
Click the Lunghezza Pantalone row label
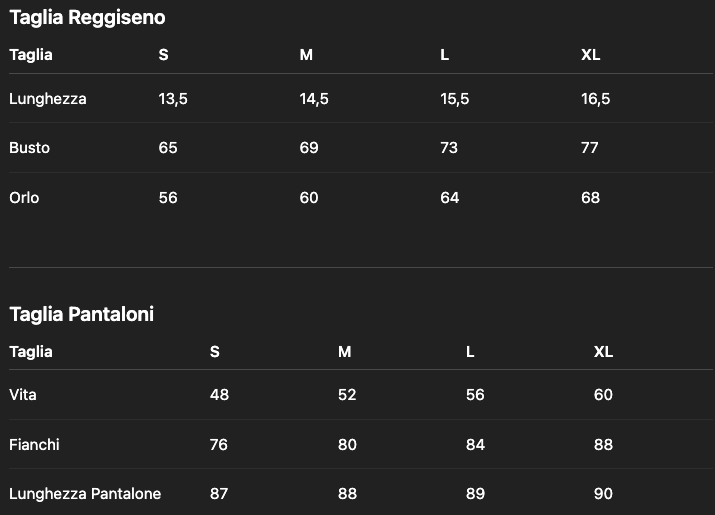pyautogui.click(x=85, y=494)
